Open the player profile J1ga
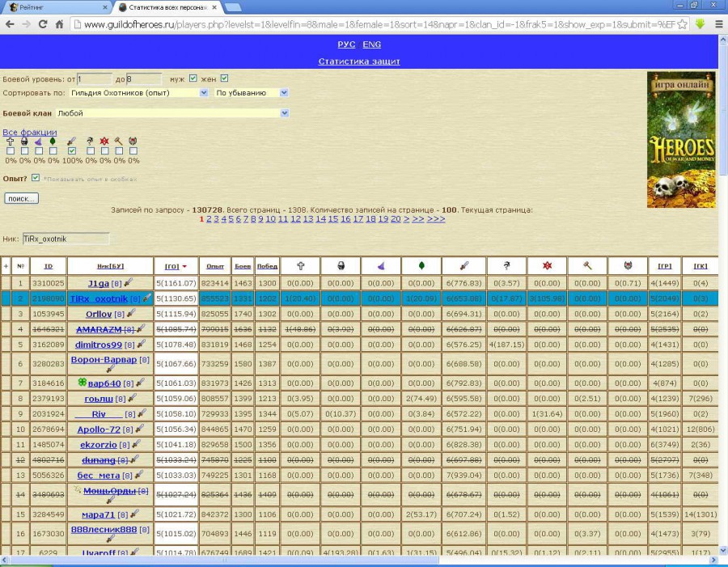The image size is (728, 567). pyautogui.click(x=99, y=283)
